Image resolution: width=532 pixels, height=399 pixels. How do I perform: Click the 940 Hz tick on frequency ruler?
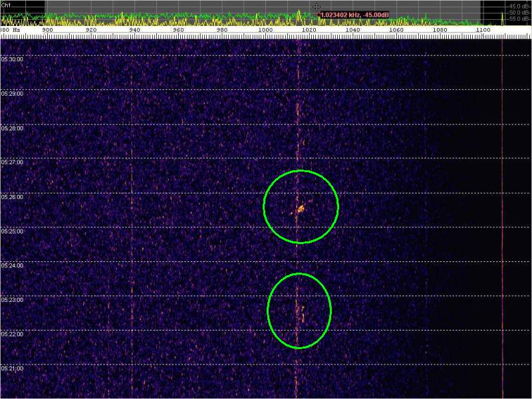[134, 31]
